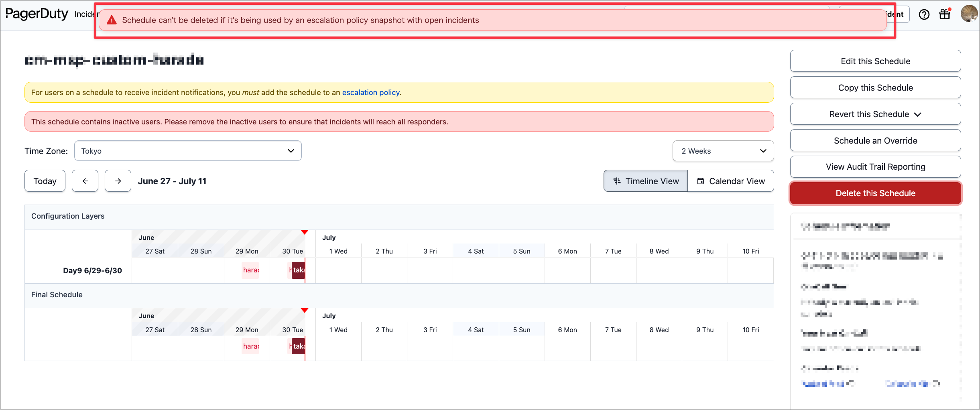The width and height of the screenshot is (980, 410).
Task: Select dark taka shift on 30 Tue in Configuration Layers
Action: (x=299, y=270)
